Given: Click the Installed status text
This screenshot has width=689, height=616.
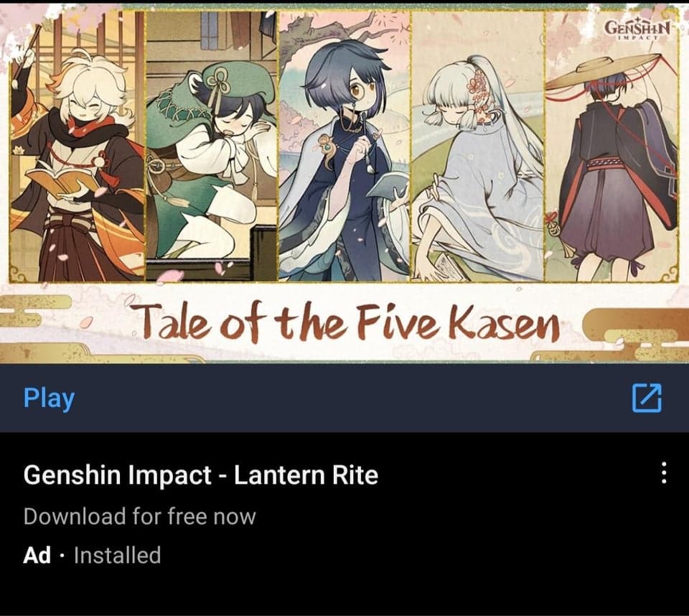Looking at the screenshot, I should 117,555.
